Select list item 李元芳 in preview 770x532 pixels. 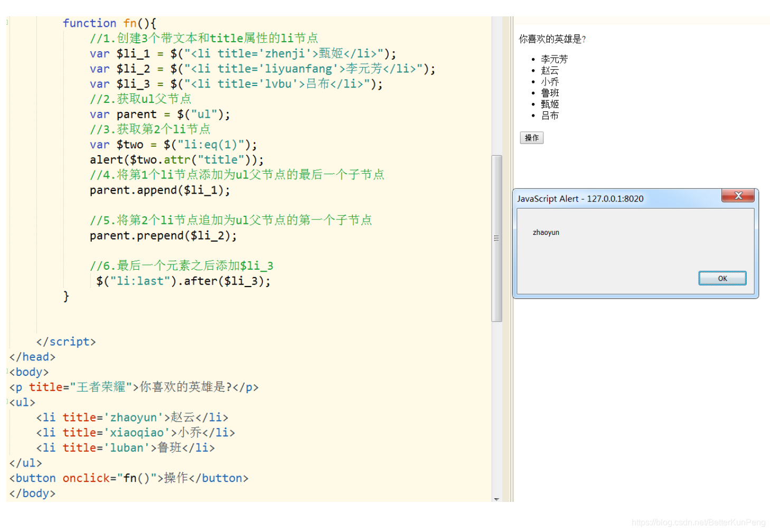(x=554, y=59)
